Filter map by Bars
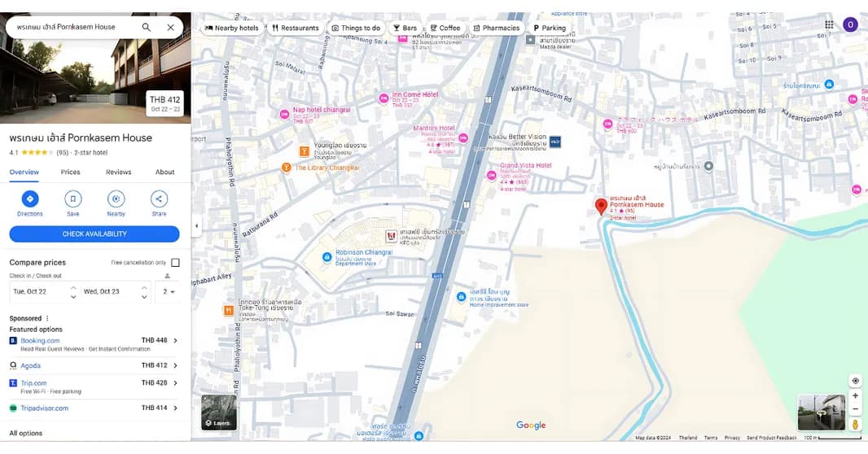Image resolution: width=868 pixels, height=454 pixels. [x=406, y=28]
